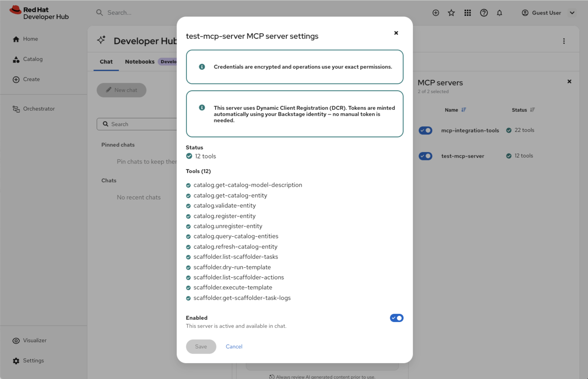588x379 pixels.
Task: Click the Tools (12) heading
Action: click(198, 171)
